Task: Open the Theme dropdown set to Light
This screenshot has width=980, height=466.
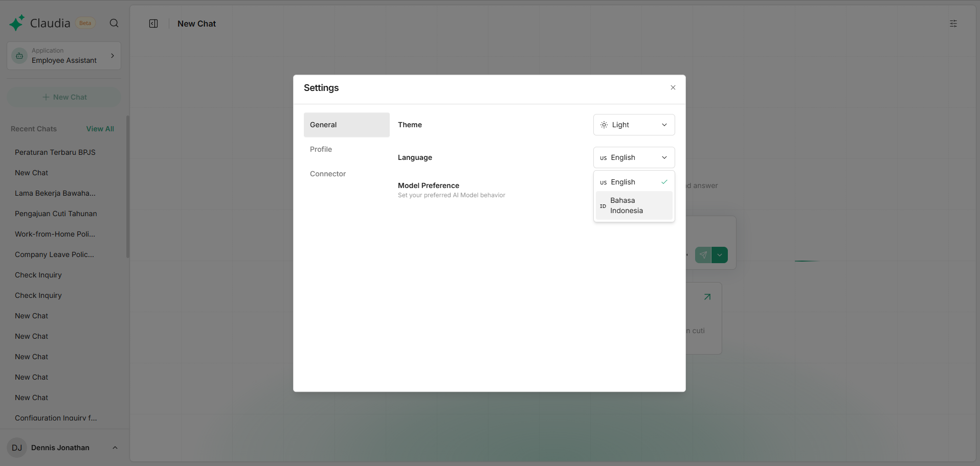Action: pyautogui.click(x=633, y=125)
